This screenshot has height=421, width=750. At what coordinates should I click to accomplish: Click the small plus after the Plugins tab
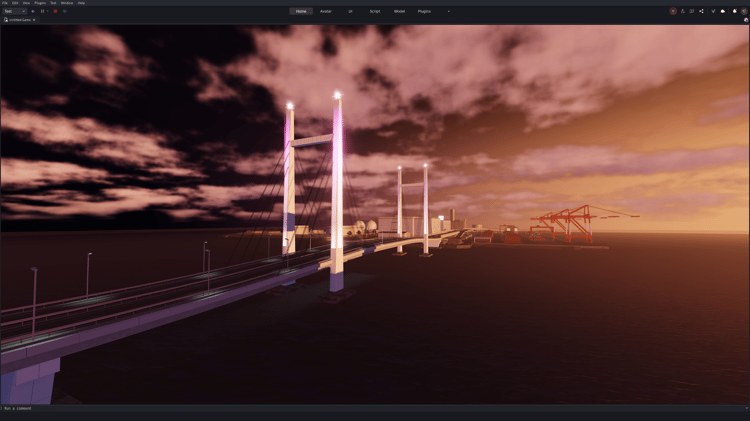click(449, 11)
